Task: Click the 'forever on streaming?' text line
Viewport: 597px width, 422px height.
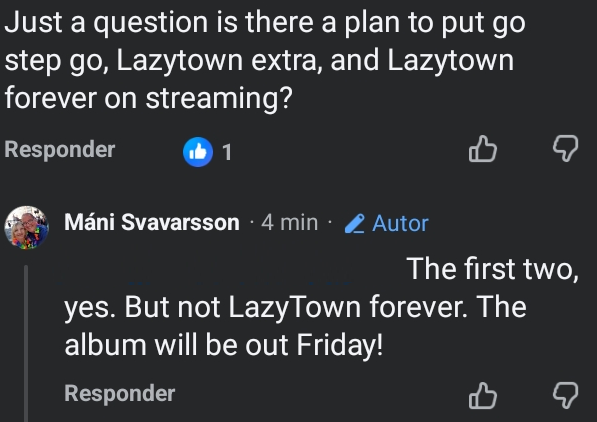Action: [148, 98]
